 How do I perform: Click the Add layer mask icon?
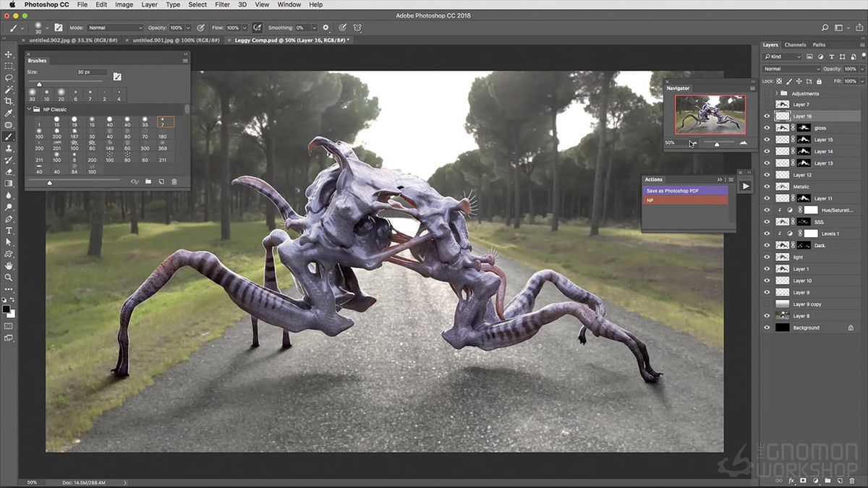pos(803,480)
